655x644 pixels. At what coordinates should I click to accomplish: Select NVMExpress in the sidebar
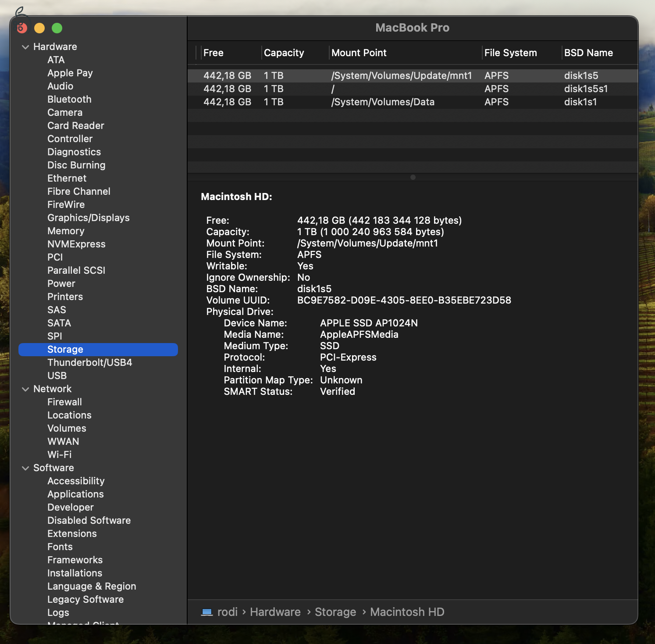76,244
